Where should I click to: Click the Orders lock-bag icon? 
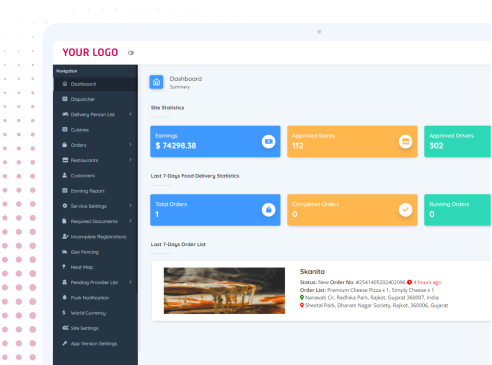click(x=65, y=145)
